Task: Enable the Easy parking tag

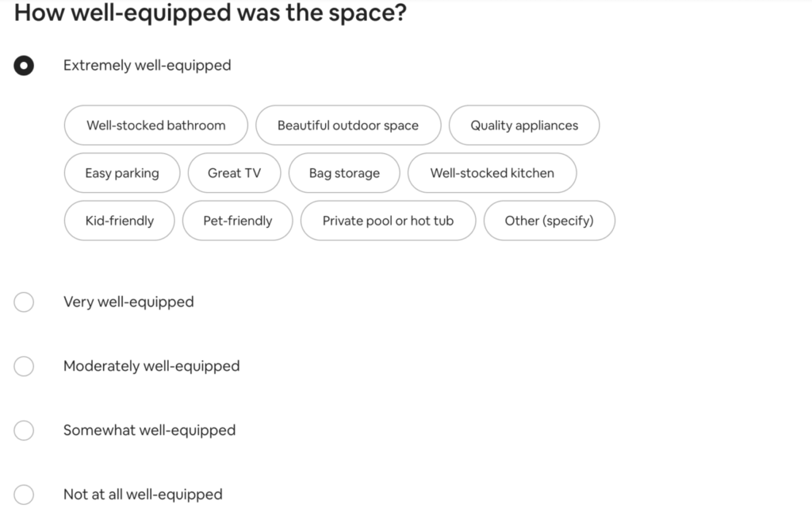Action: click(121, 172)
